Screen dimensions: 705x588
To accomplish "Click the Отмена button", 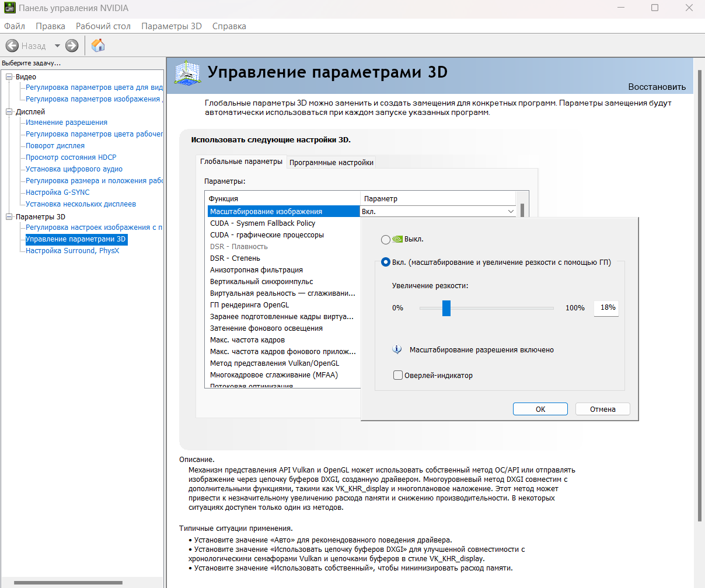I will 603,409.
